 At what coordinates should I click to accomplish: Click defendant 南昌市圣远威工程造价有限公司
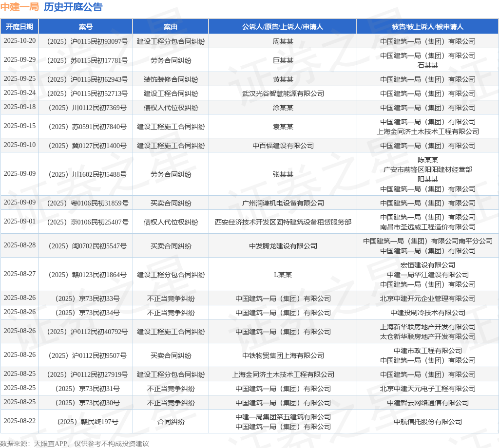point(428,227)
